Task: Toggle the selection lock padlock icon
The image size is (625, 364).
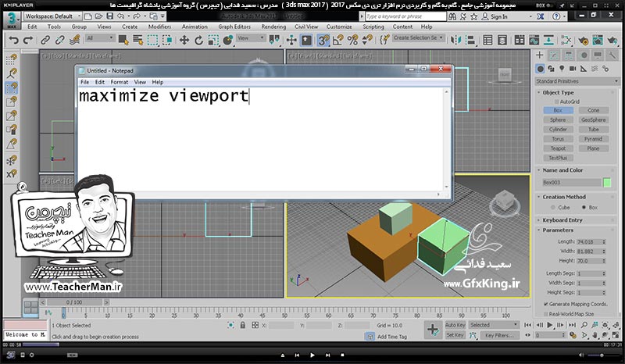Action: click(x=243, y=325)
